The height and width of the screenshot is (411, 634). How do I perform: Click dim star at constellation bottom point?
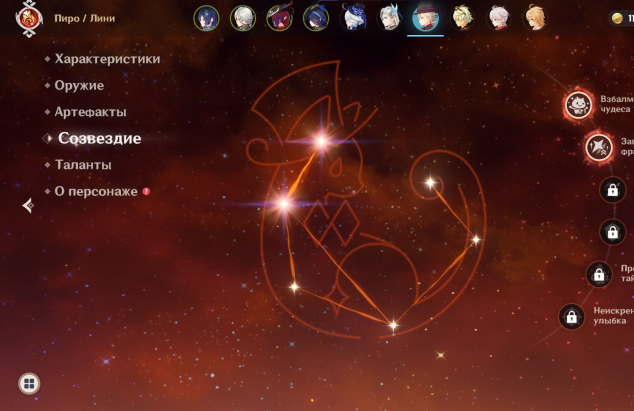click(393, 325)
